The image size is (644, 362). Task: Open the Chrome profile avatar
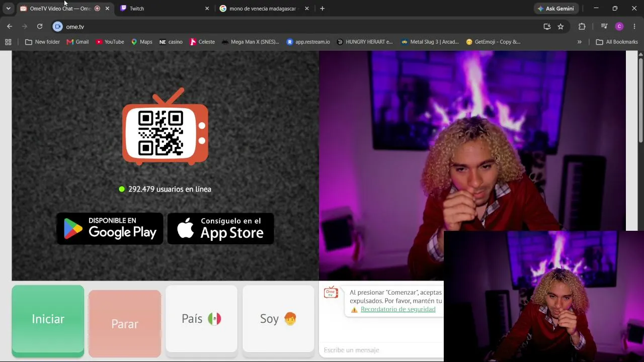[619, 27]
